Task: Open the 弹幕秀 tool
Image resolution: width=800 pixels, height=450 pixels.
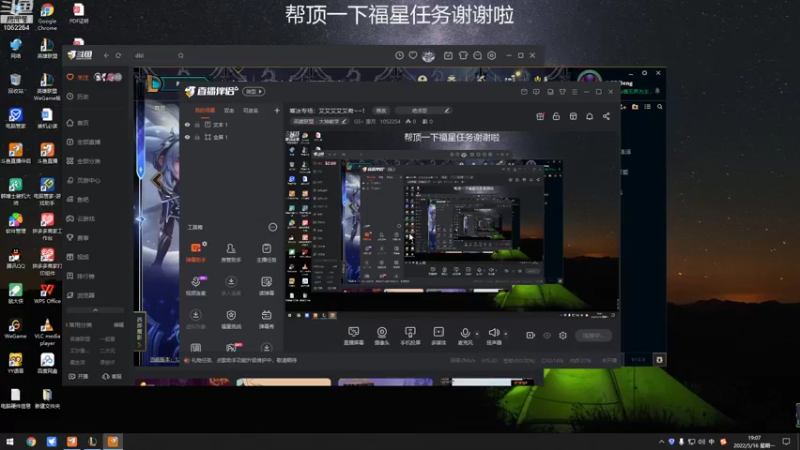Action: pyautogui.click(x=266, y=319)
